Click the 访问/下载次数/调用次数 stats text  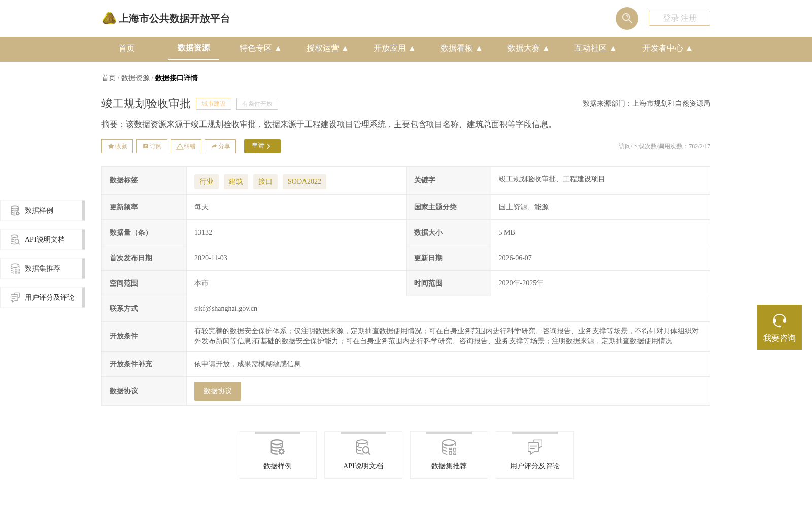tap(664, 146)
